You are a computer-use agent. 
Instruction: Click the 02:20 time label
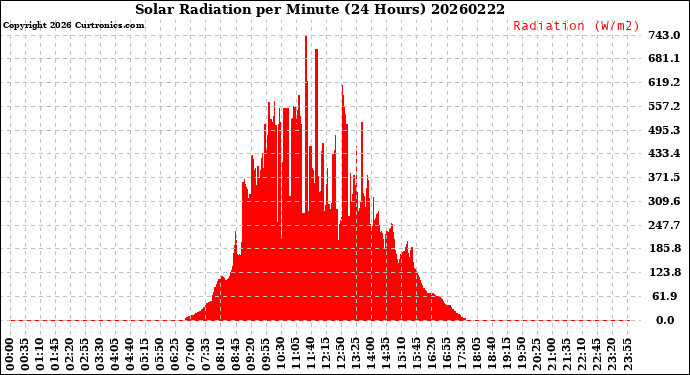[70, 355]
